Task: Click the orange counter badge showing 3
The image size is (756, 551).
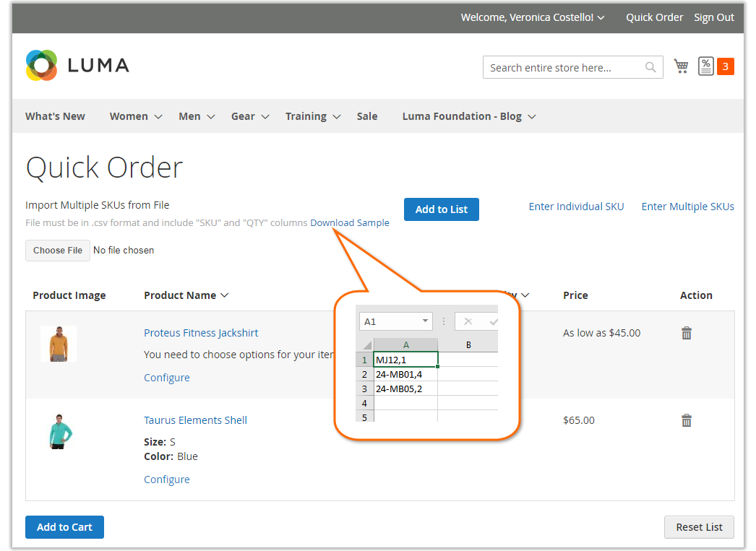Action: [725, 66]
